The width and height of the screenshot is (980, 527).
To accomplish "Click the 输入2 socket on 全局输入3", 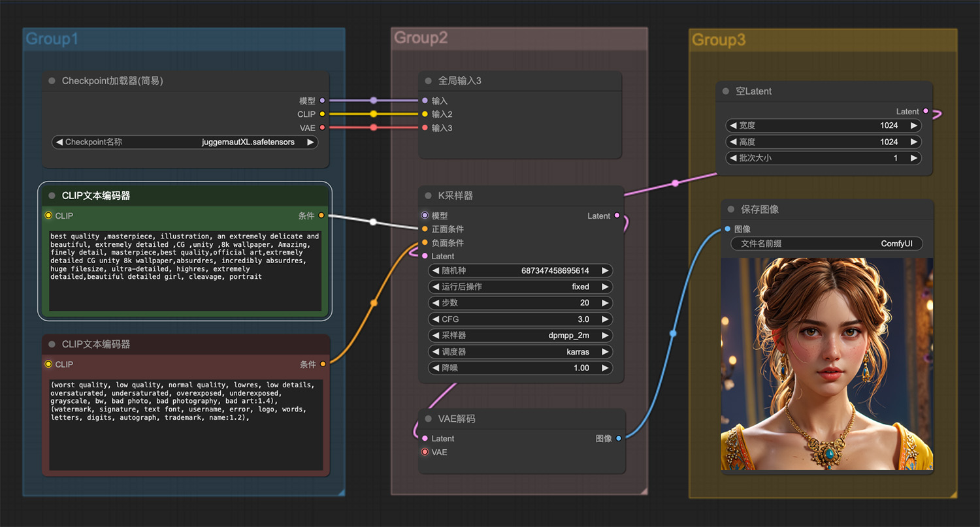I will coord(425,114).
